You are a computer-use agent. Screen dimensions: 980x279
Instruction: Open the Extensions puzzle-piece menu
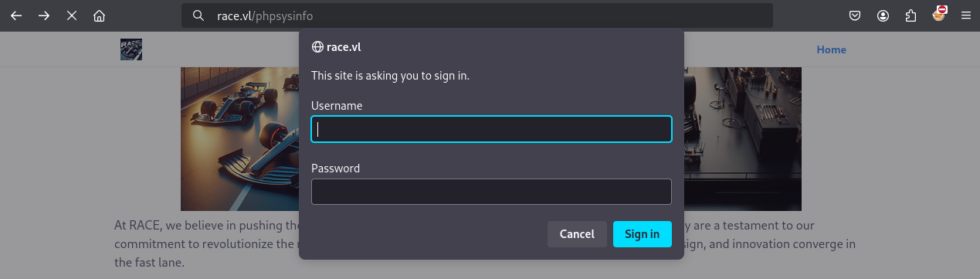point(911,15)
